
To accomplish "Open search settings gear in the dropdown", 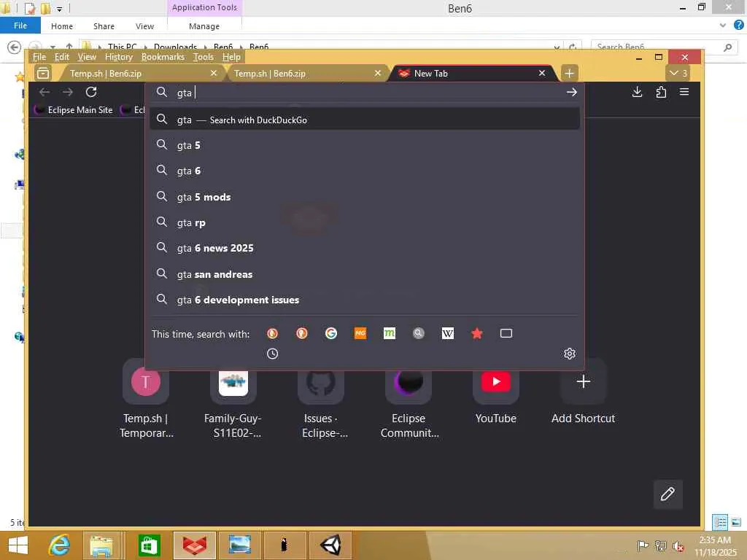I will [570, 354].
